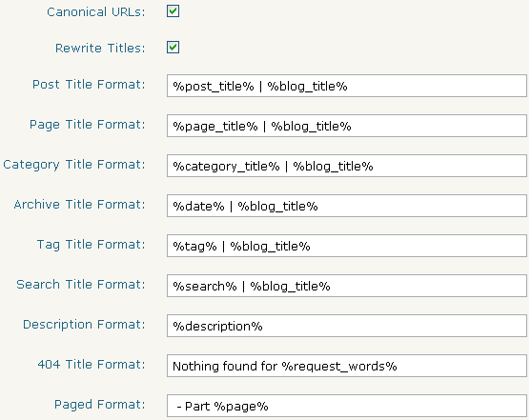Uncheck the Canonical URLs checkbox
Screen dimensions: 531x420
(x=173, y=11)
